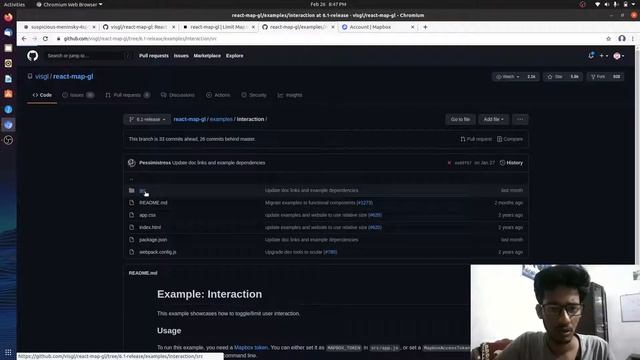Open the user avatar menu
The height and width of the screenshot is (360, 640).
(618, 56)
